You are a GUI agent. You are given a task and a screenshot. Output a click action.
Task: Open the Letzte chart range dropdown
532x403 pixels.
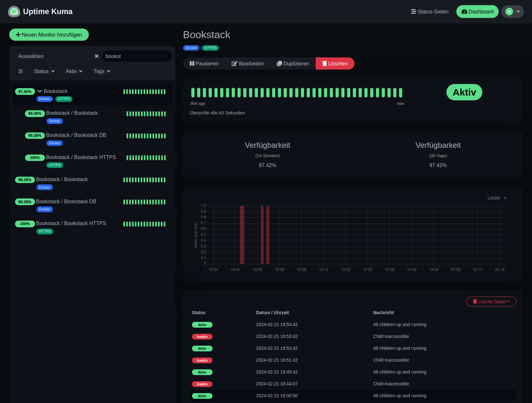coord(497,198)
